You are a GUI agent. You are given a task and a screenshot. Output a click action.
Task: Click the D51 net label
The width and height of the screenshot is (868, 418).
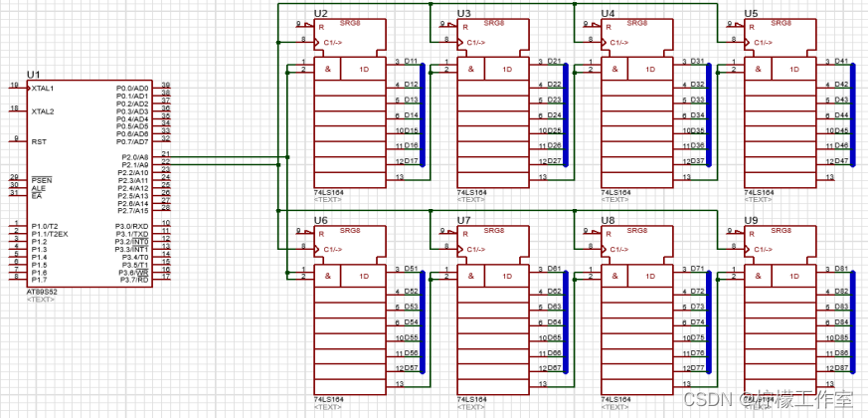411,269
